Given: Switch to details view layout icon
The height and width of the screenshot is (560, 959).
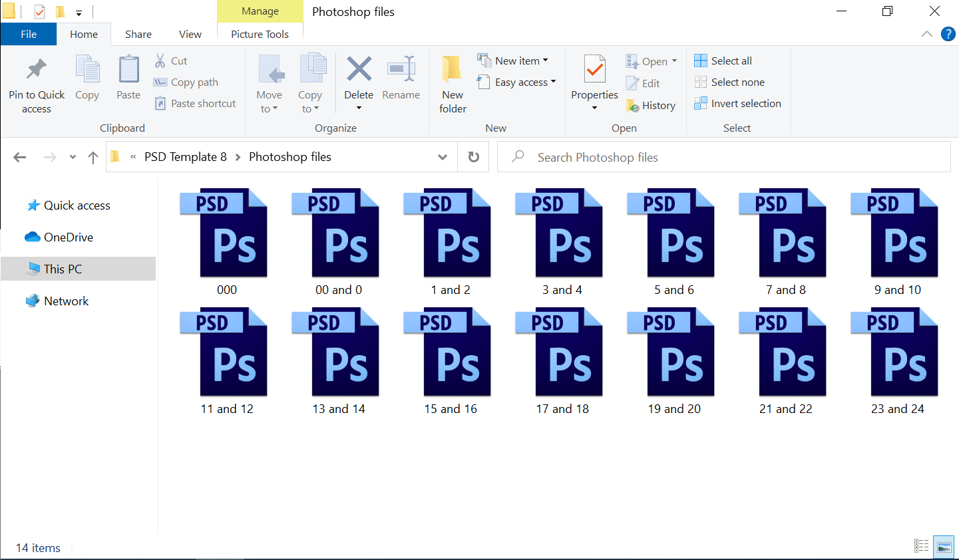Looking at the screenshot, I should point(922,546).
